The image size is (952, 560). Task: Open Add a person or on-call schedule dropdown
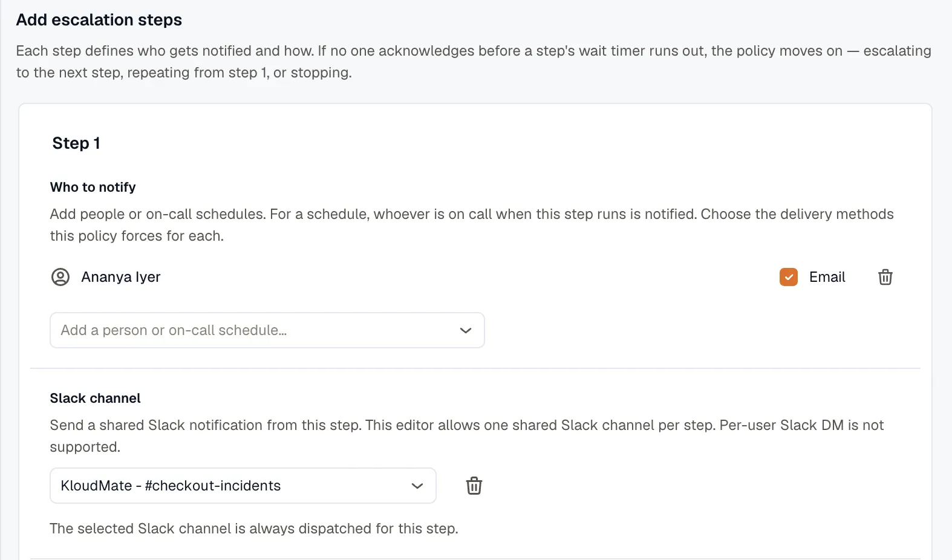[x=267, y=330]
